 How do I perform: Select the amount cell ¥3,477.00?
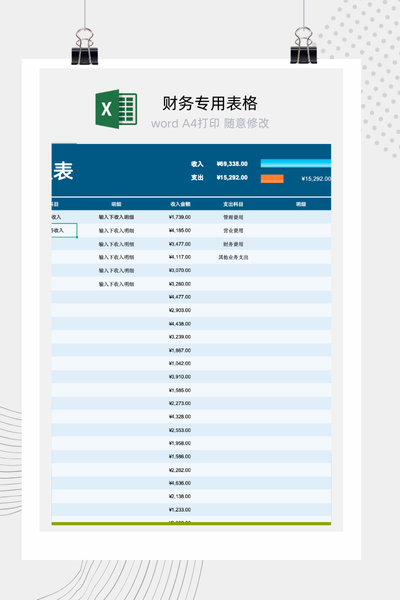coord(180,244)
